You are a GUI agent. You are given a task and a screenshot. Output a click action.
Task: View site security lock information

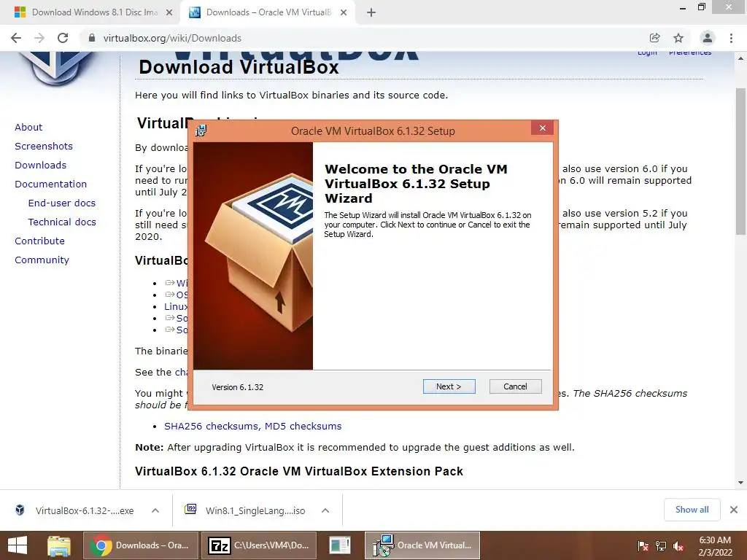click(x=92, y=38)
